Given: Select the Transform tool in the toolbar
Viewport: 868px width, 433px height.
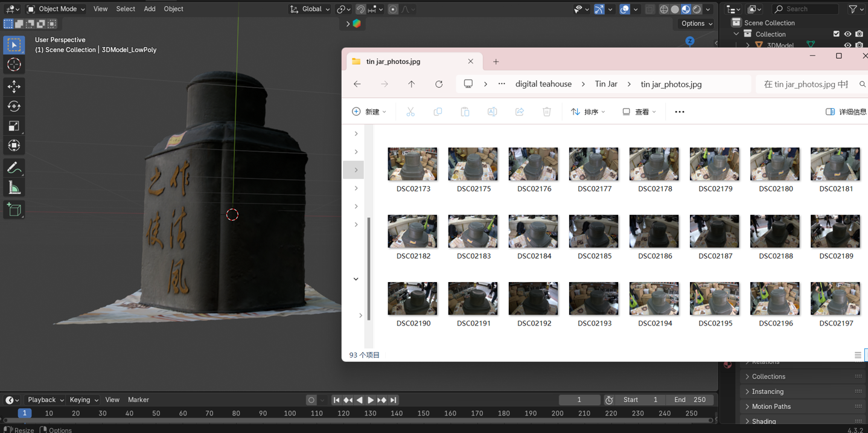Looking at the screenshot, I should tap(13, 145).
